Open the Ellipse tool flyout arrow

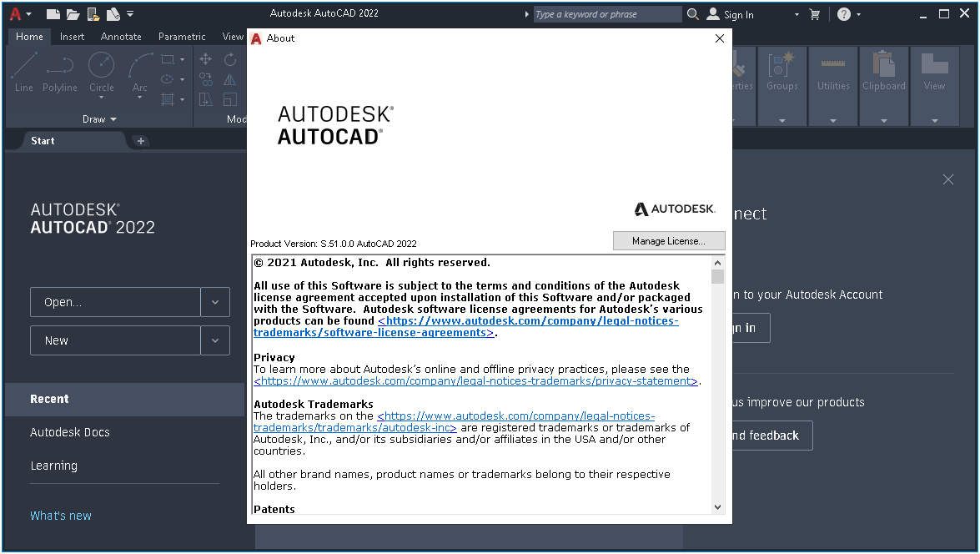pyautogui.click(x=183, y=79)
